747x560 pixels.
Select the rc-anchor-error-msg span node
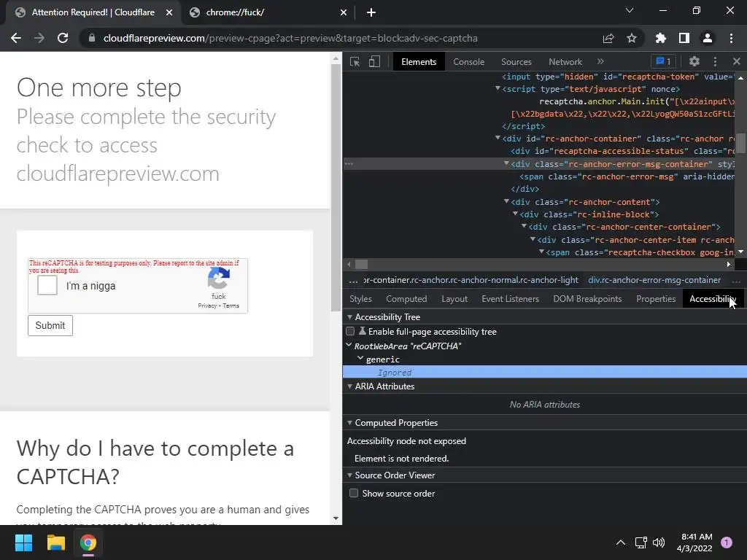pos(627,176)
